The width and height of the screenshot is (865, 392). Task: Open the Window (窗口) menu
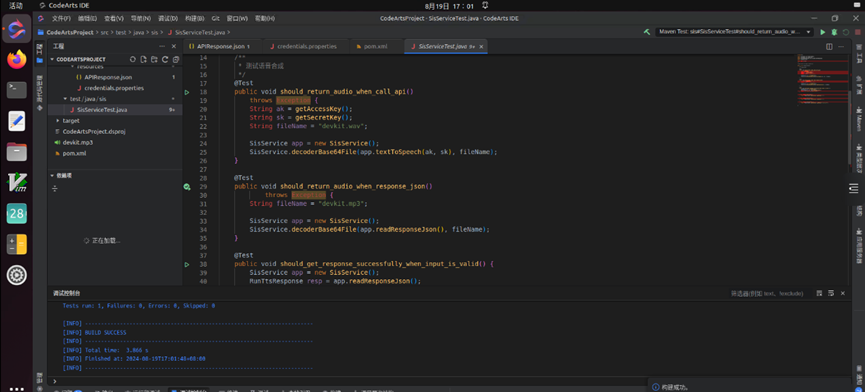237,18
